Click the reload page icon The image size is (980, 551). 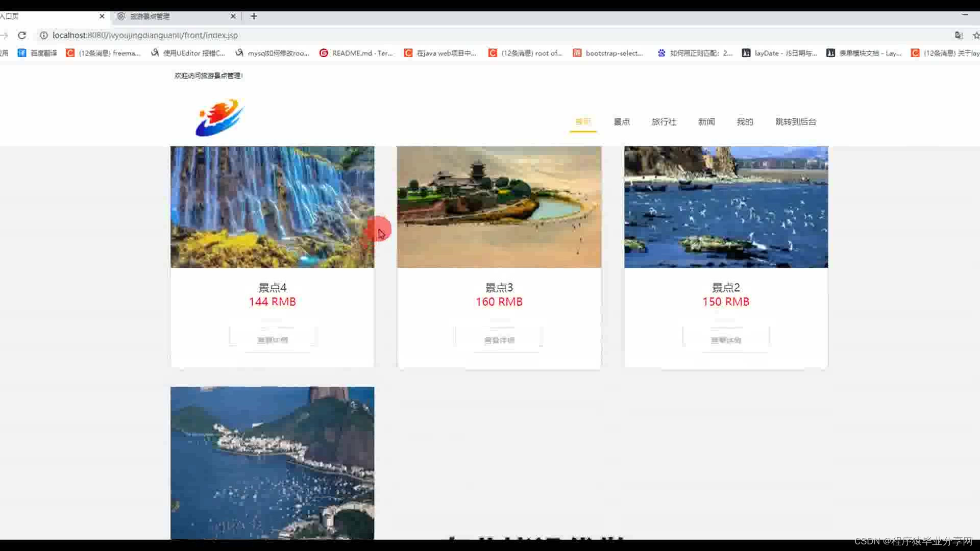point(21,35)
